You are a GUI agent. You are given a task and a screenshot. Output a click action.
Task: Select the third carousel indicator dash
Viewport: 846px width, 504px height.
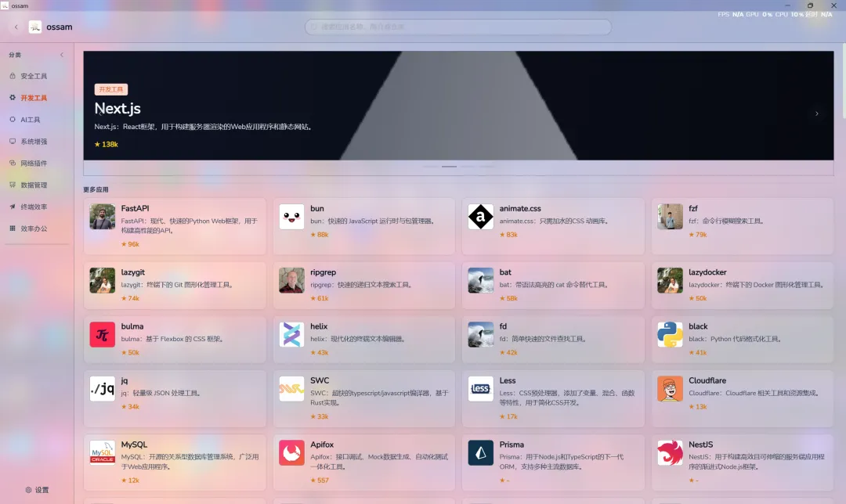468,167
